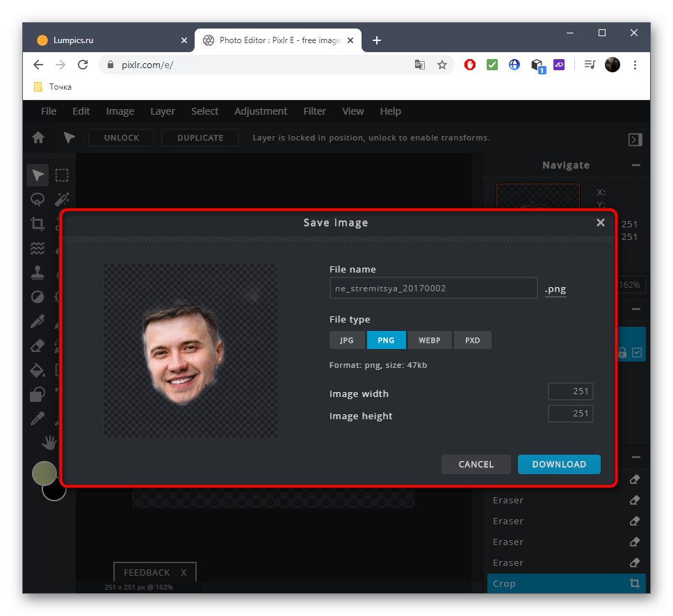
Task: Activate the hand pan tool
Action: pos(49,442)
